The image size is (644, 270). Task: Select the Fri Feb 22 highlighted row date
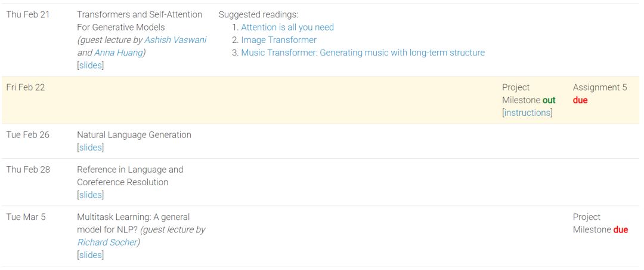click(x=26, y=87)
